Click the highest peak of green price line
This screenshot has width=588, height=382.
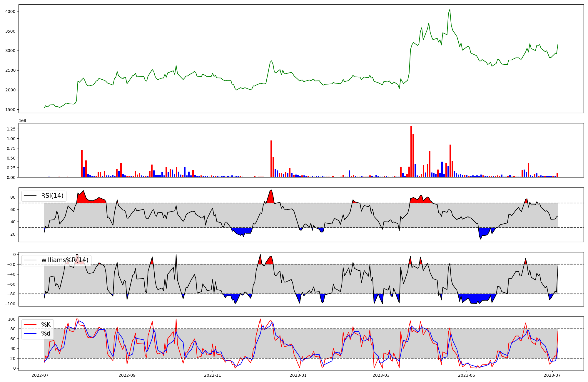450,10
